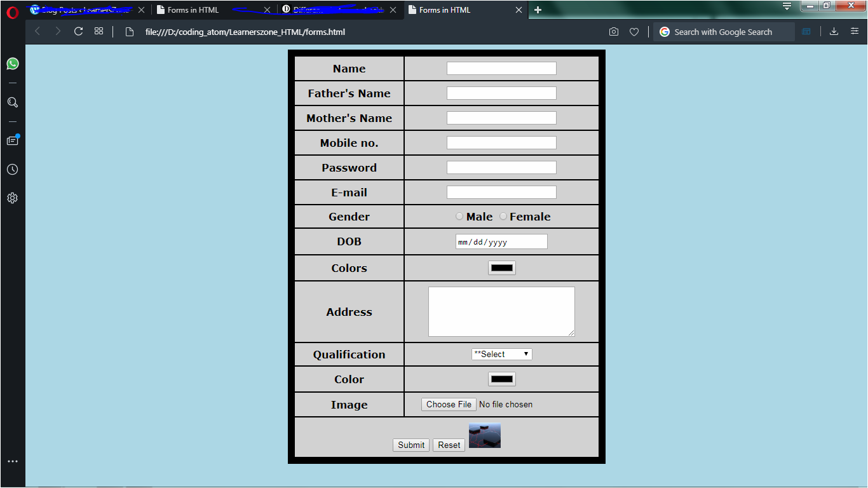Open WhatsApp in the Opera sidebar
Viewport: 868px width, 488px height.
pyautogui.click(x=13, y=64)
